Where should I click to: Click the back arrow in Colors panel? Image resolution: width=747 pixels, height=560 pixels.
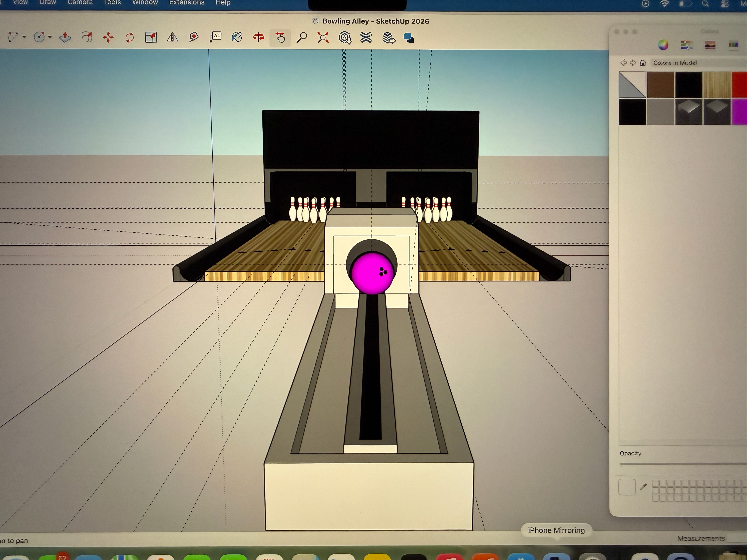623,63
